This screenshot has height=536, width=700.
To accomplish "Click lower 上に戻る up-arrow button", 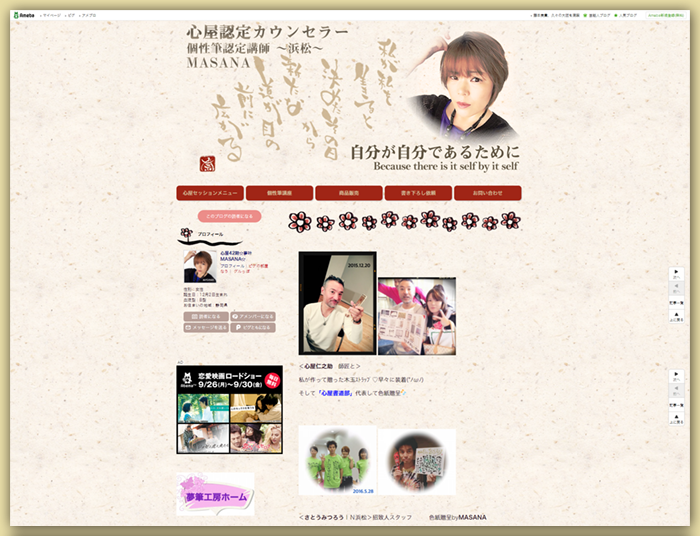I will click(x=676, y=419).
